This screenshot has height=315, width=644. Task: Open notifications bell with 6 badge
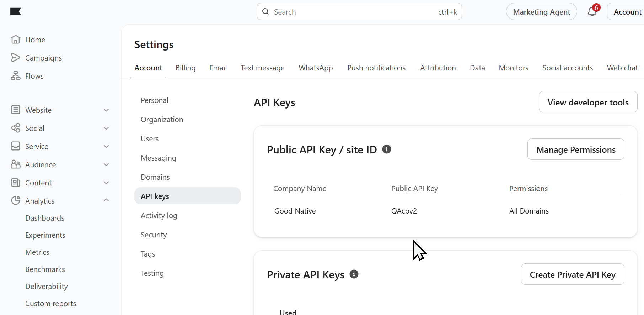coord(592,11)
